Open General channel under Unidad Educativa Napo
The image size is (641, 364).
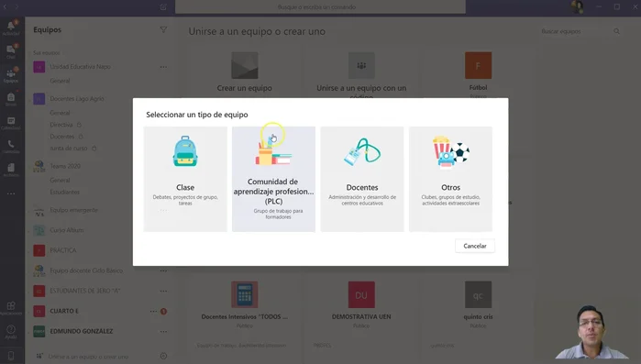(60, 81)
